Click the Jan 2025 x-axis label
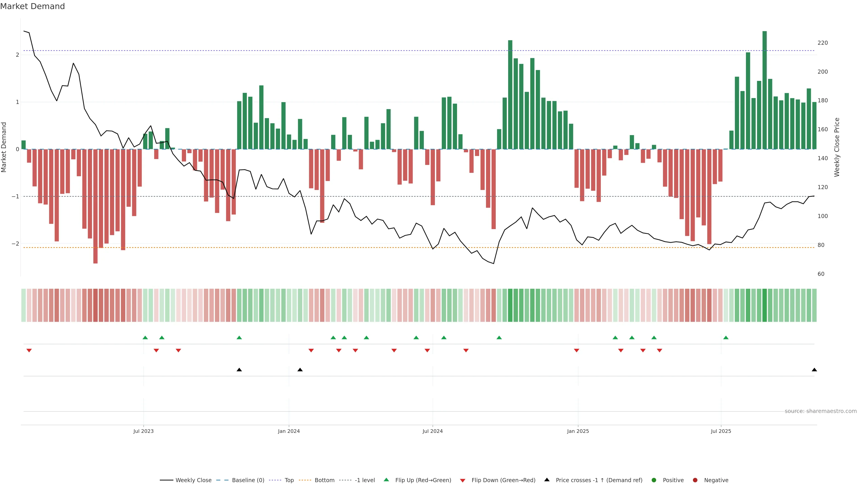 point(578,431)
